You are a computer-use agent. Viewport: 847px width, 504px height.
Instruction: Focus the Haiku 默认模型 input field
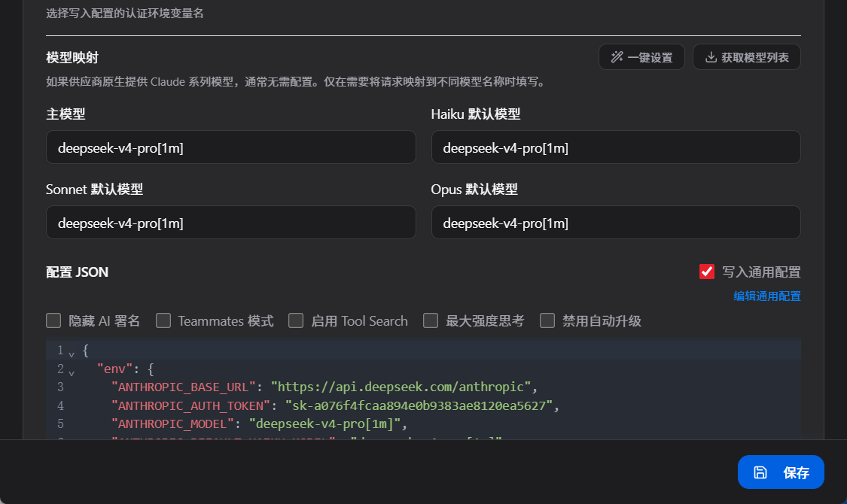click(616, 147)
